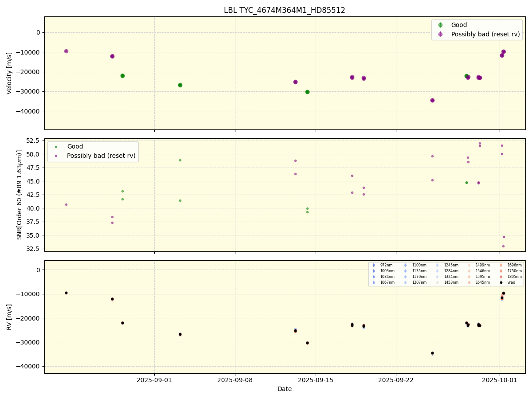
Task: Pick the 1245nm legend marker
Action: click(437, 265)
